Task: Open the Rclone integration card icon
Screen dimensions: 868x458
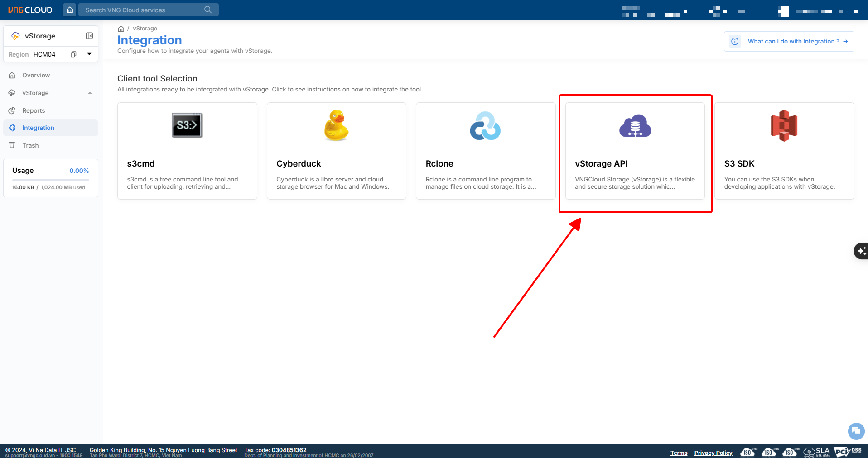Action: point(485,126)
